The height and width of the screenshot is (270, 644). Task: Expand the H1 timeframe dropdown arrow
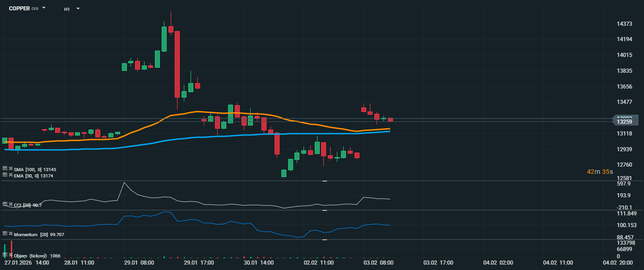[78, 9]
